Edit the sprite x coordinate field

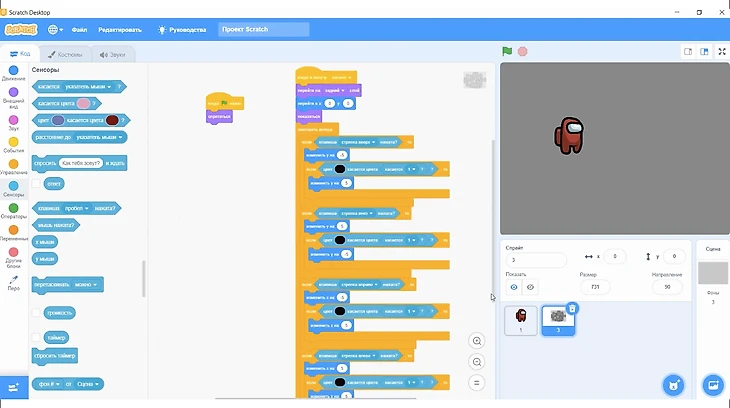click(615, 256)
